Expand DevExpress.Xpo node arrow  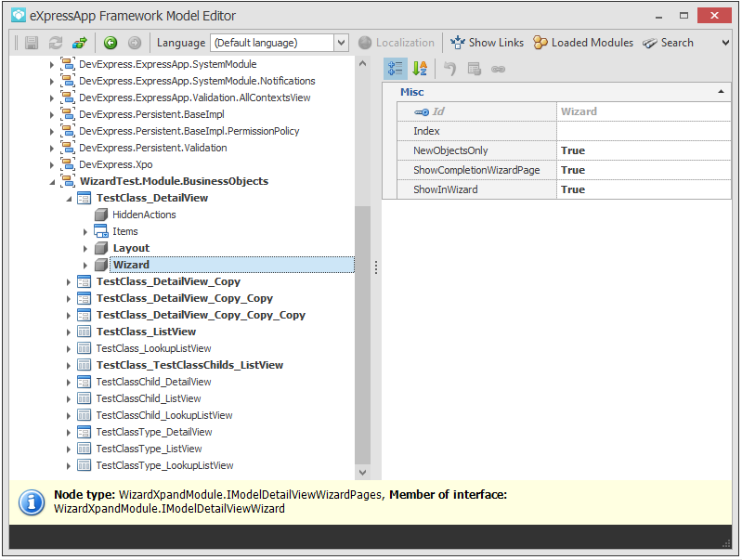(52, 164)
